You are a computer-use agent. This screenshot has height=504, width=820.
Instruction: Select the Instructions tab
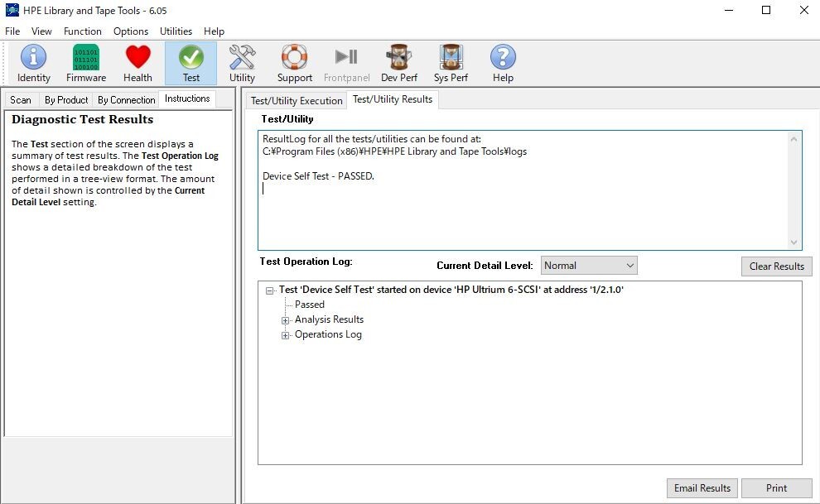pyautogui.click(x=187, y=98)
